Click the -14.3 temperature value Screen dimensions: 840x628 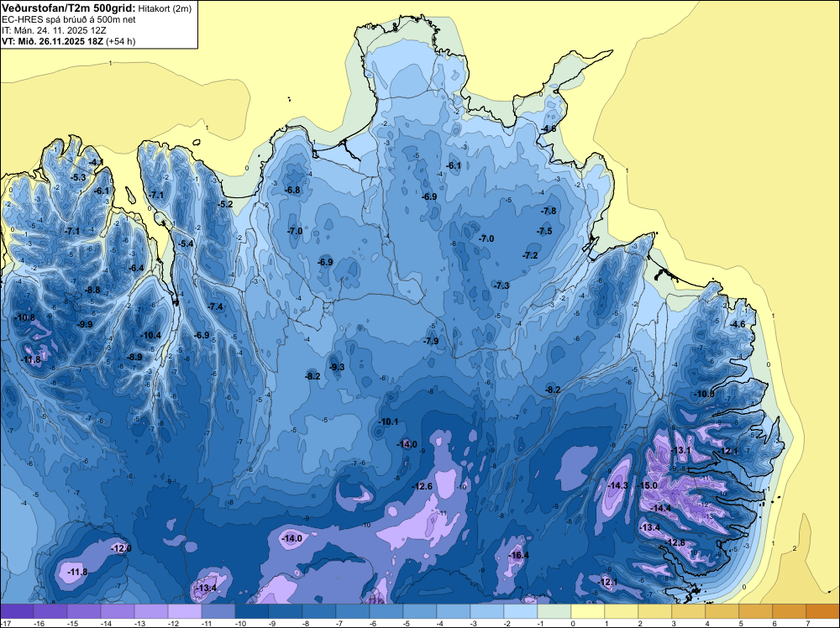click(618, 485)
